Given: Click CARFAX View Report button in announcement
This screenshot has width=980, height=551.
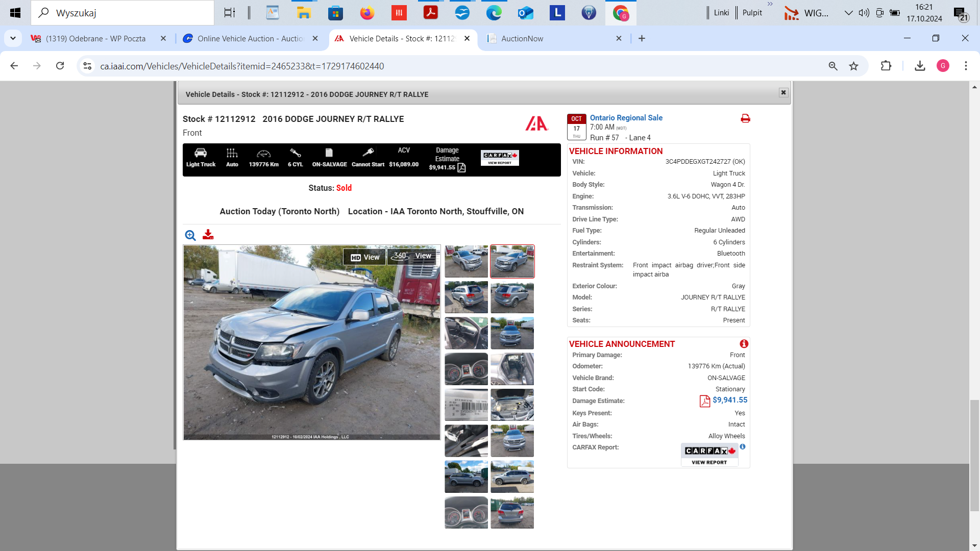Looking at the screenshot, I should [709, 455].
